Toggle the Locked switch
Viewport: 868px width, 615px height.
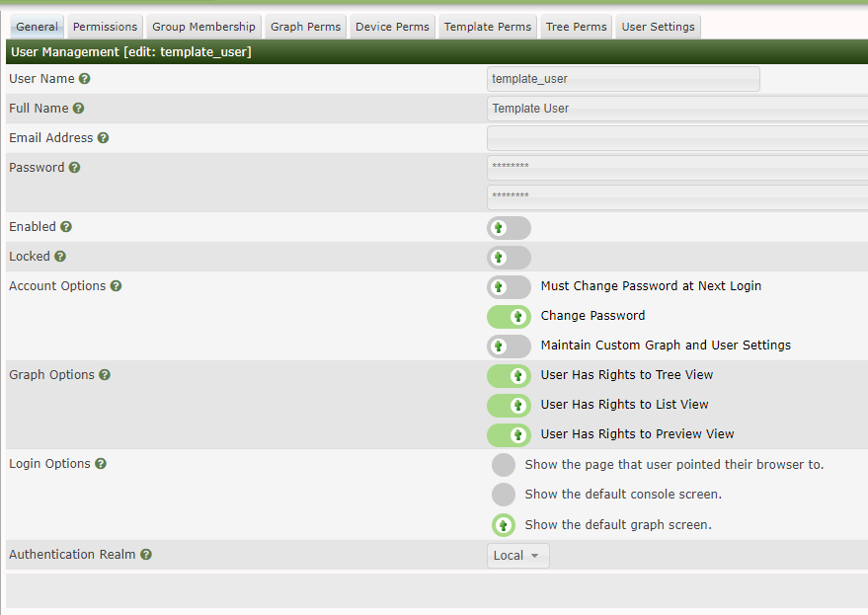(509, 258)
